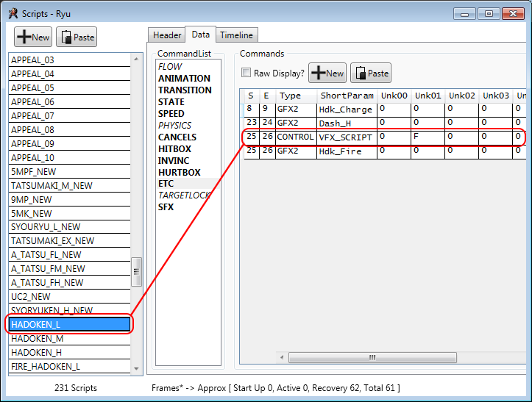Select HADOKEN_M in the scripts list
This screenshot has height=402, width=532.
[38, 338]
